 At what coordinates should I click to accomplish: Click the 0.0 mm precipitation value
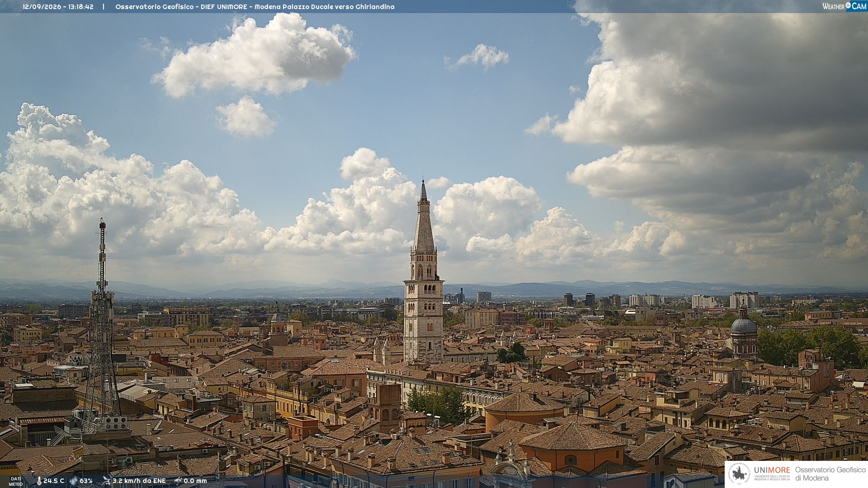tap(195, 481)
